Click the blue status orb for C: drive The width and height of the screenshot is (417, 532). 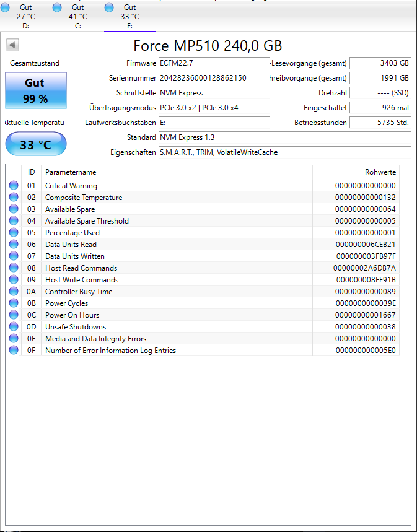point(57,7)
